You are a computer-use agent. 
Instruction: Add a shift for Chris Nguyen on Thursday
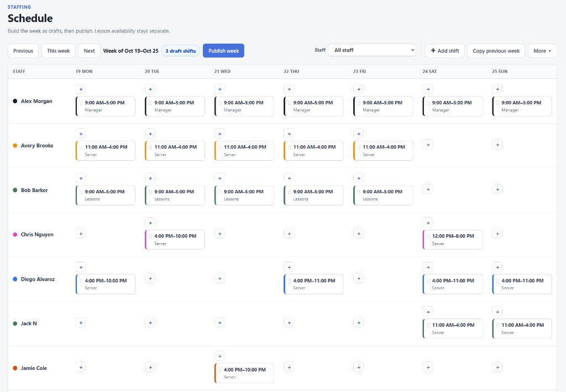(x=289, y=234)
